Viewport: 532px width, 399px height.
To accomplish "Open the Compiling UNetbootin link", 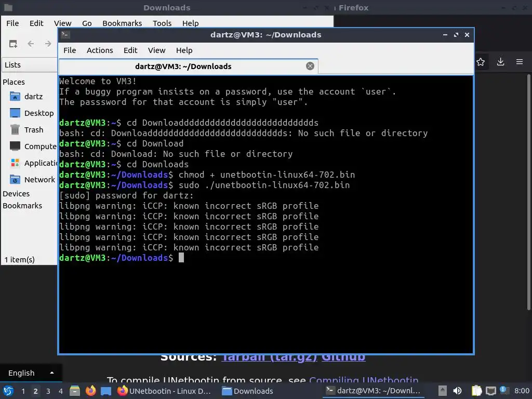I will (x=364, y=380).
